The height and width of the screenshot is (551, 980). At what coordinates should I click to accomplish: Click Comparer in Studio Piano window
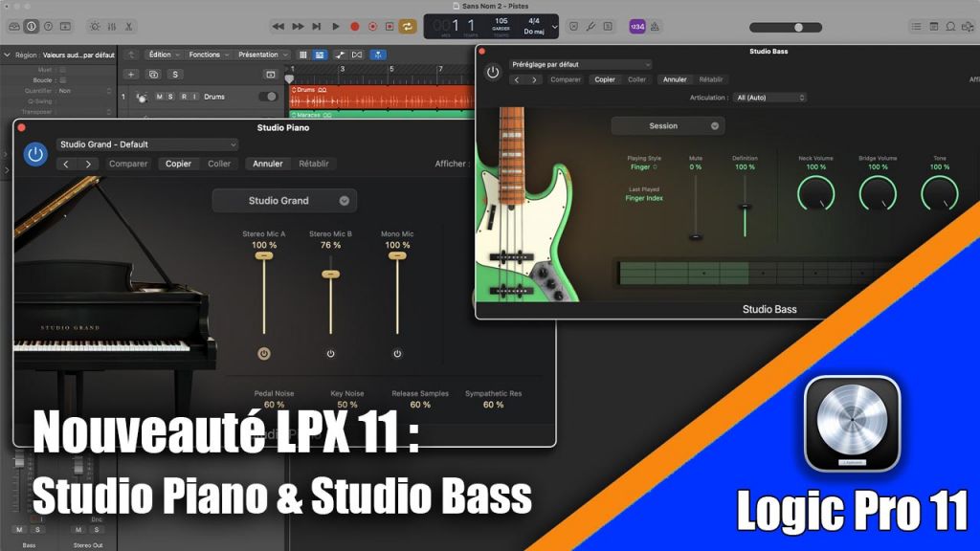pos(128,164)
